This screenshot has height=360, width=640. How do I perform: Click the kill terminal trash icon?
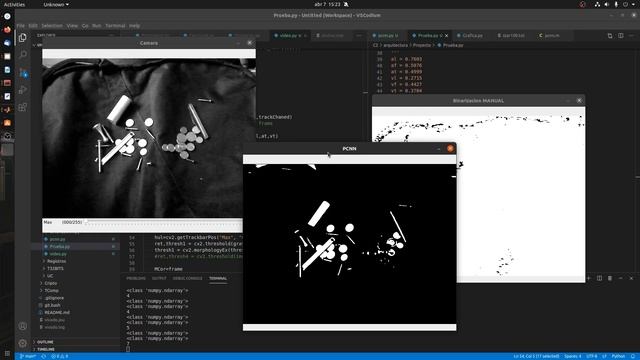[610, 278]
